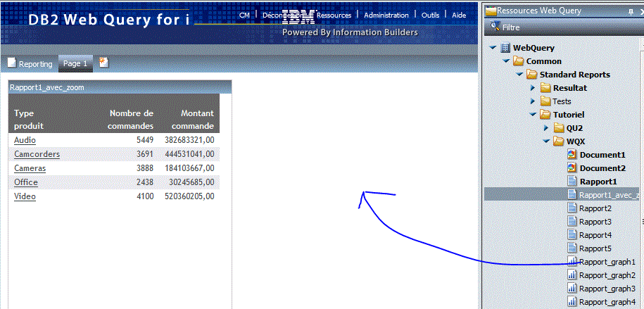Click the Common folder icon

click(x=519, y=61)
